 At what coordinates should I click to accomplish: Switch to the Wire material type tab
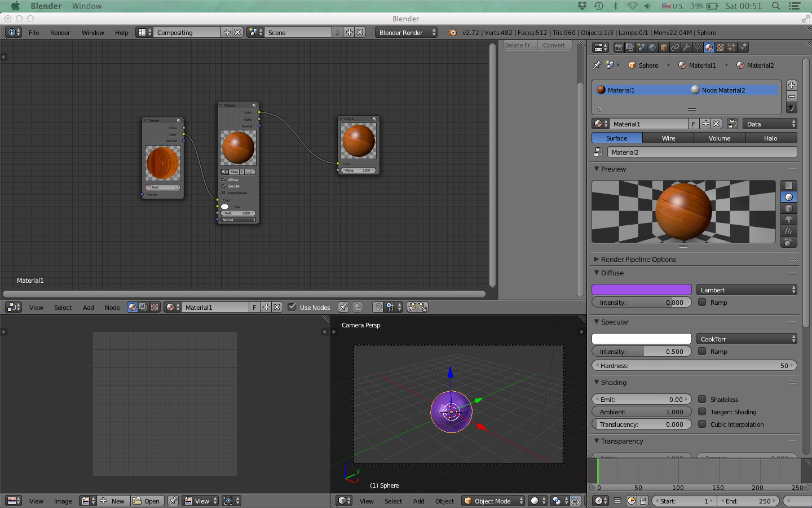[668, 138]
